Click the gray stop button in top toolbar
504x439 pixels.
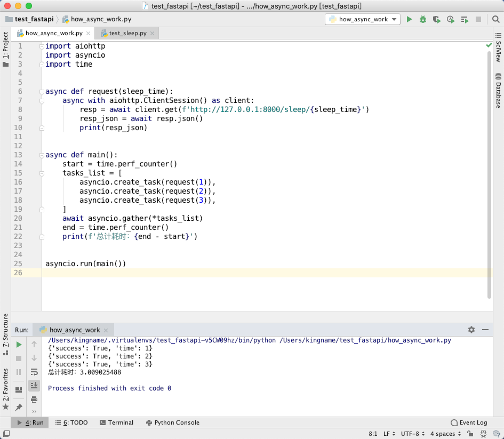[x=478, y=19]
